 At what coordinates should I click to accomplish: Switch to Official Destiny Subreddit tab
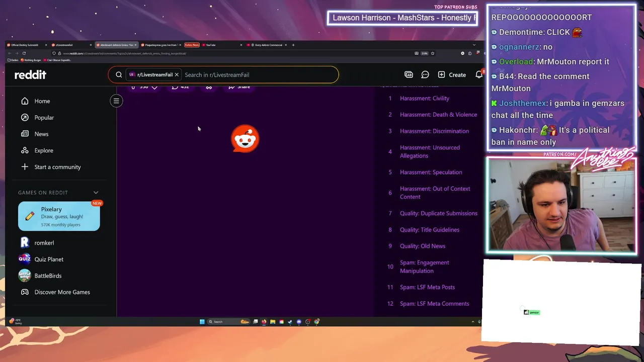coord(27,45)
